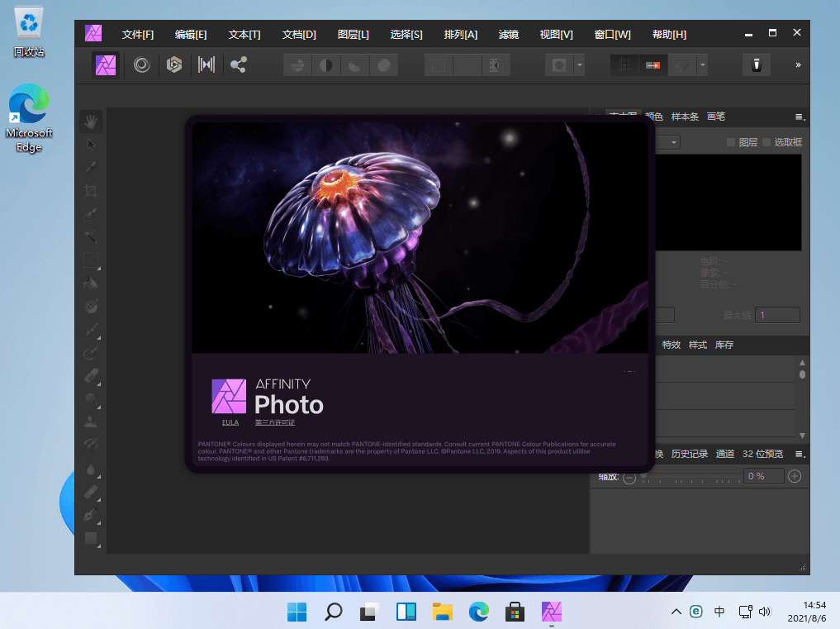Switch to the Develop Persona
840x629 pixels.
point(174,65)
